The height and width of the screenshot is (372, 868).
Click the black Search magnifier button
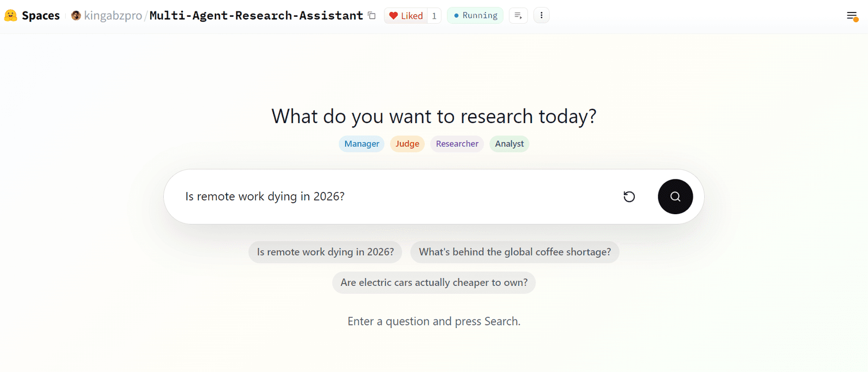[x=675, y=197]
